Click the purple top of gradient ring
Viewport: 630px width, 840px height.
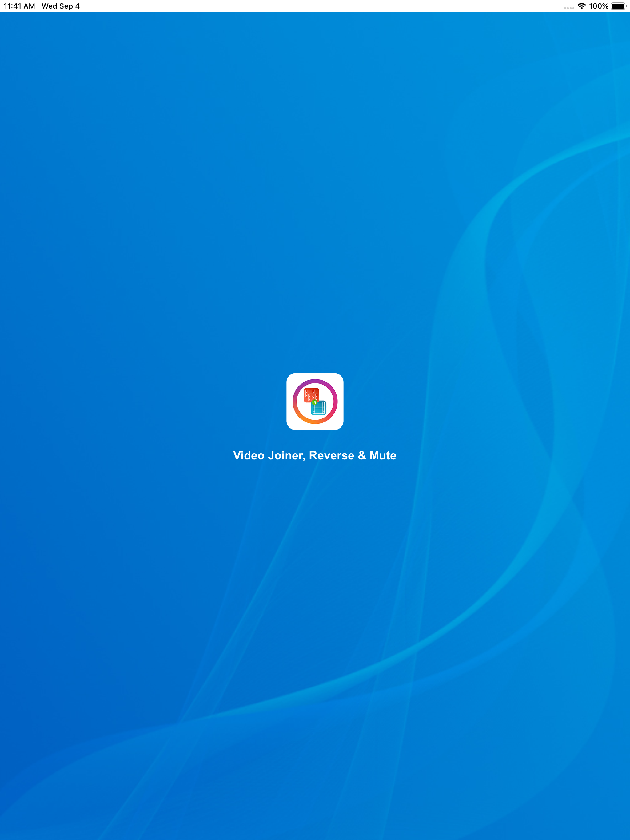tap(315, 381)
